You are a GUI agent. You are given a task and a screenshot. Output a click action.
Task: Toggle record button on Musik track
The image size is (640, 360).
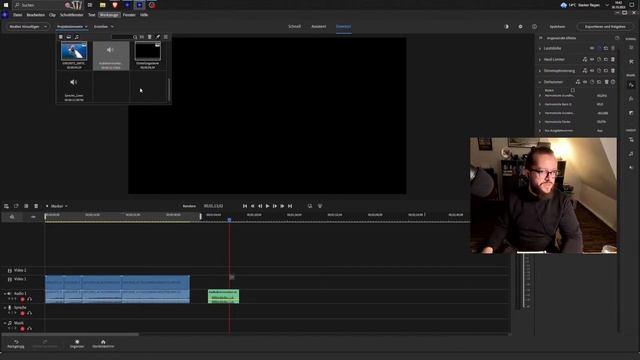pos(22,328)
